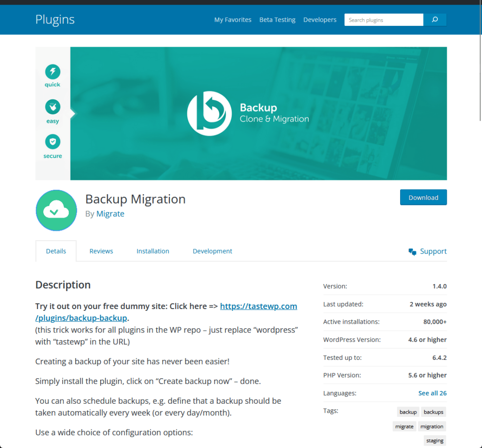Screen dimensions: 482x448
Task: Click the Support speech bubbles icon
Action: [x=412, y=252]
